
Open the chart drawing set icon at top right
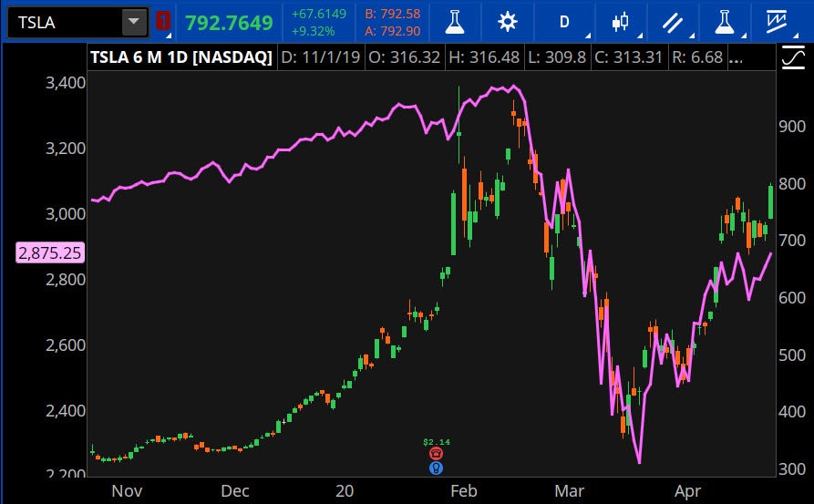(x=777, y=22)
